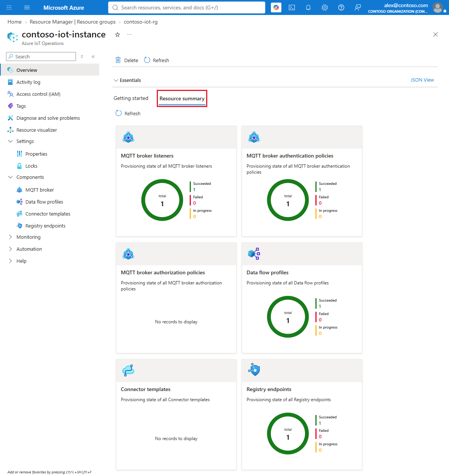Go to contoso-iot-rg breadcrumb
Viewport: 449px width, 476px height.
[141, 22]
